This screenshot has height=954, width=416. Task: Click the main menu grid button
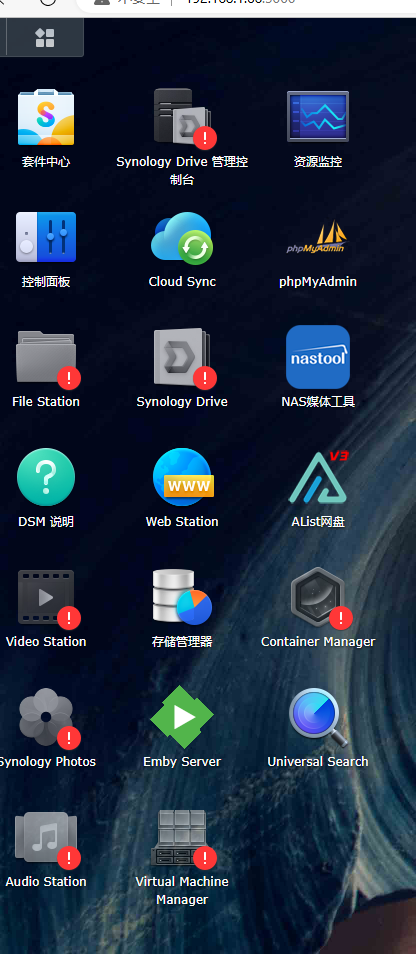pos(45,38)
